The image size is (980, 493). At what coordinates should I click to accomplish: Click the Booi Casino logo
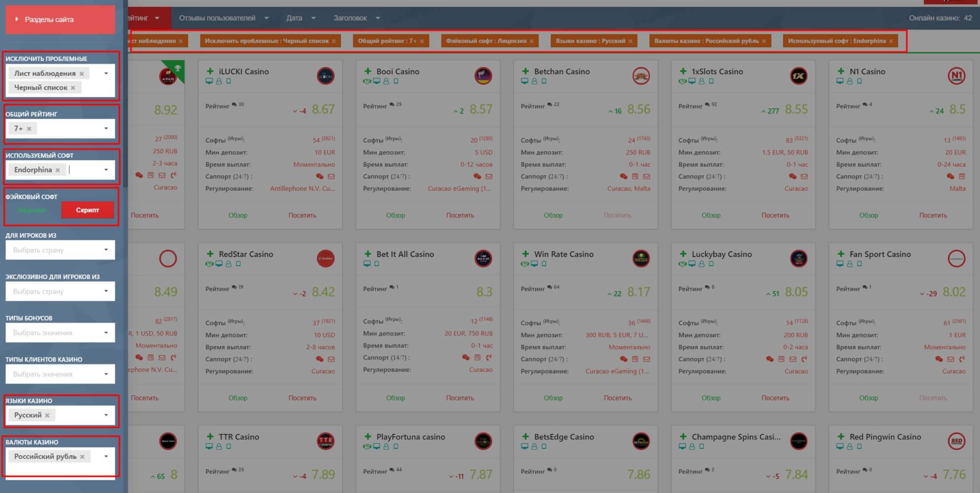[x=483, y=76]
